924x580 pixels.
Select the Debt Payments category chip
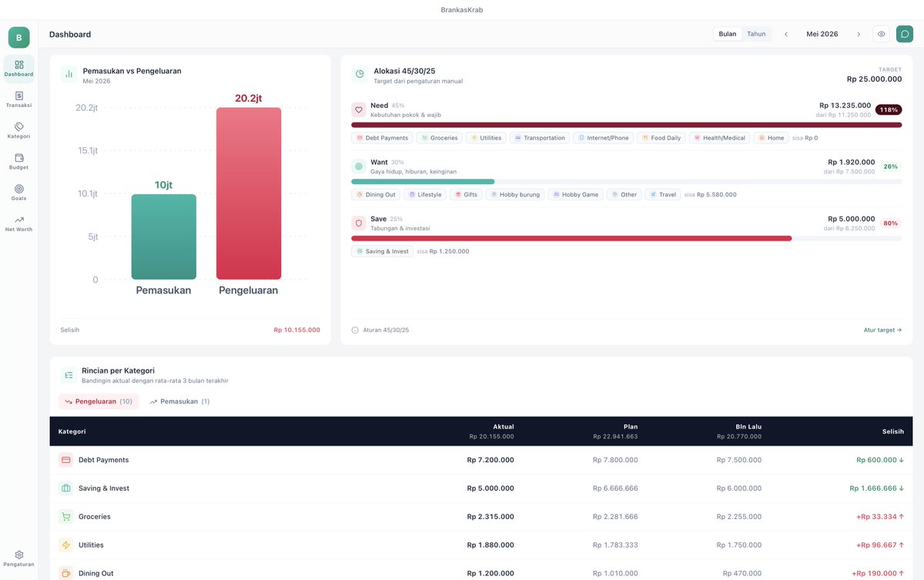pyautogui.click(x=382, y=138)
